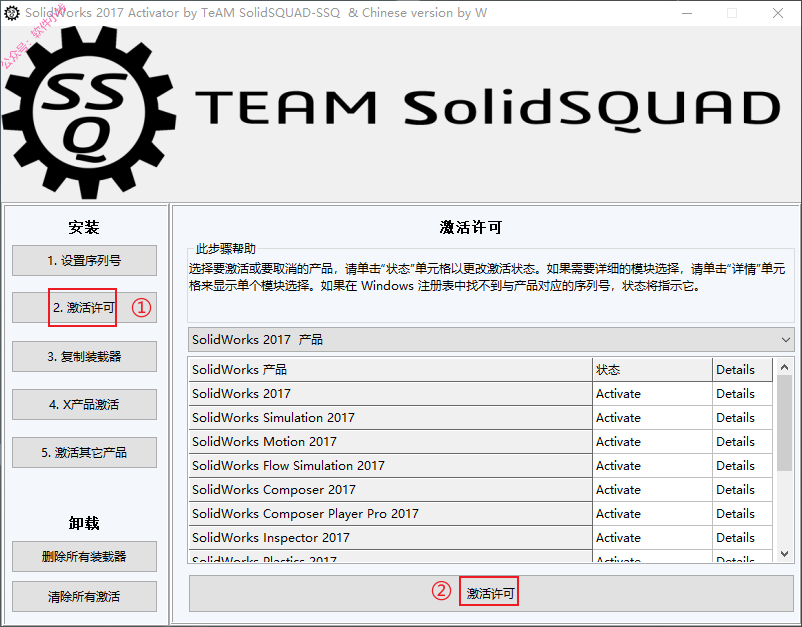Click the SSQ gear logo image
802x627 pixels.
tap(89, 112)
